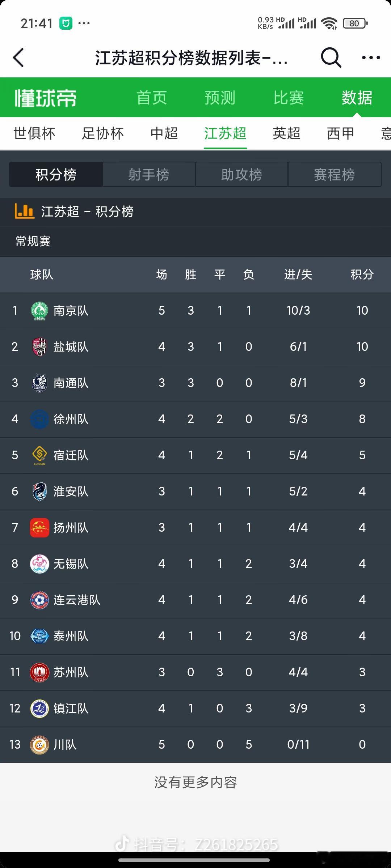The height and width of the screenshot is (868, 391).
Task: Click the orange bar chart icon
Action: point(24,211)
